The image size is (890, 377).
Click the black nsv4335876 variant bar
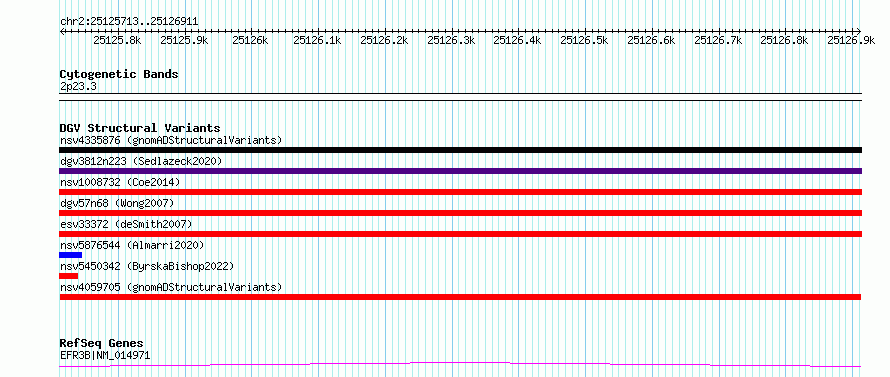[460, 150]
